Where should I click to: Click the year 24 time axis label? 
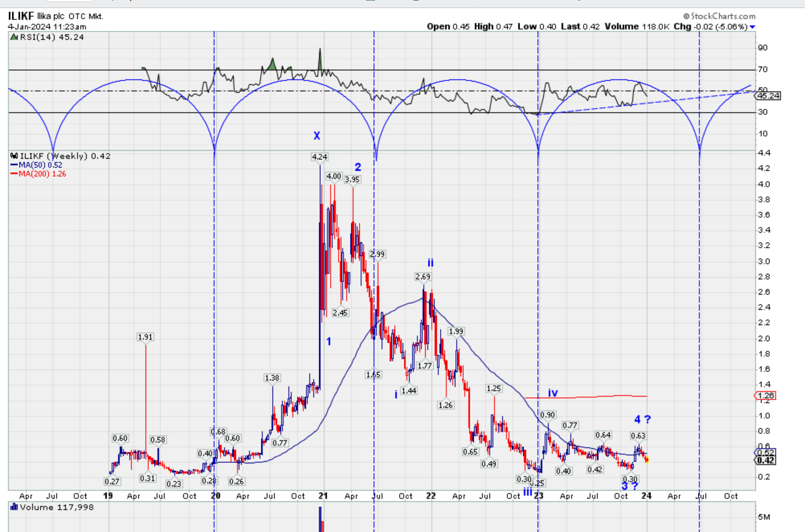click(x=646, y=496)
